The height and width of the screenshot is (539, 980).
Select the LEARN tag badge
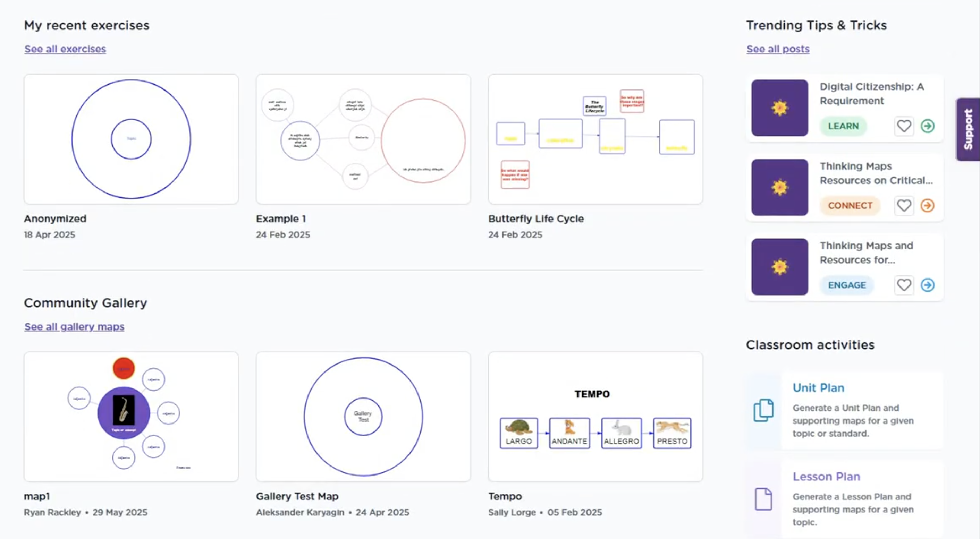(843, 126)
